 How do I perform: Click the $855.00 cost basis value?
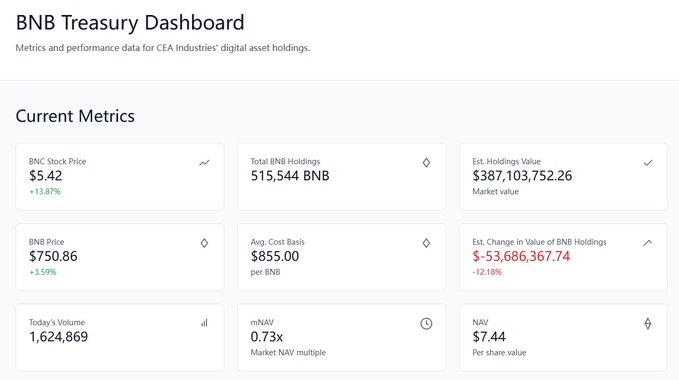(x=275, y=256)
